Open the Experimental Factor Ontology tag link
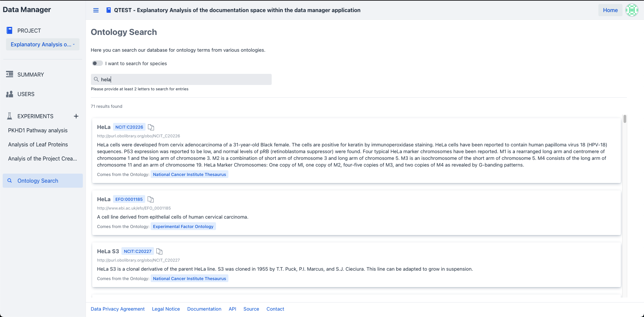This screenshot has width=644, height=317. [x=183, y=227]
